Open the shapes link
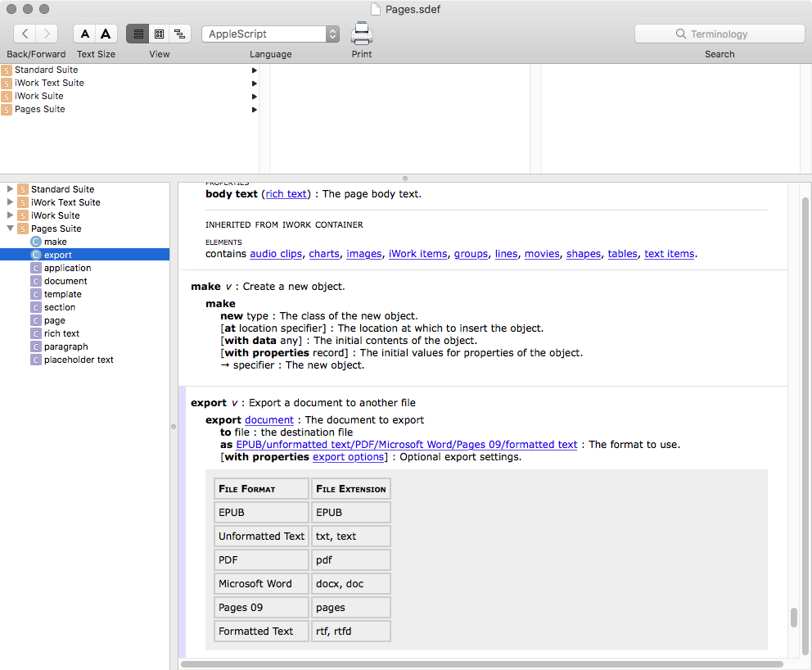 (584, 254)
